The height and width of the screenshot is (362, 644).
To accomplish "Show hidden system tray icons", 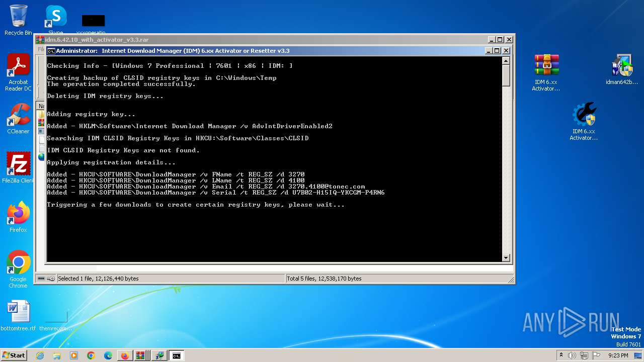I will [x=561, y=355].
